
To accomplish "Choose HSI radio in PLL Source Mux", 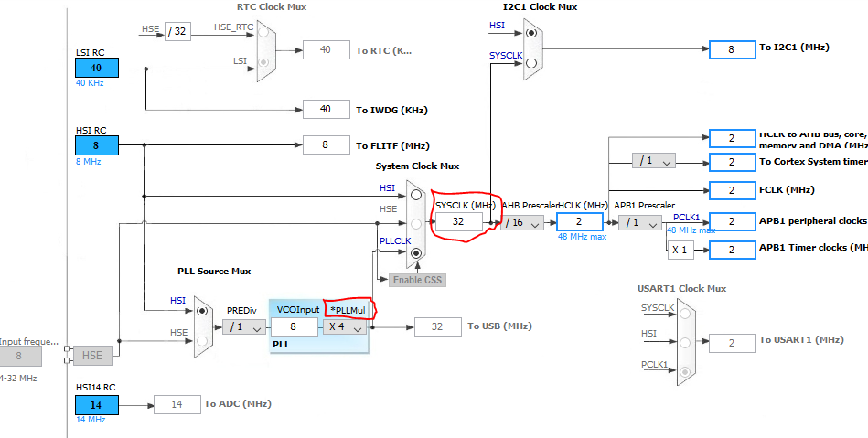I will 202,310.
